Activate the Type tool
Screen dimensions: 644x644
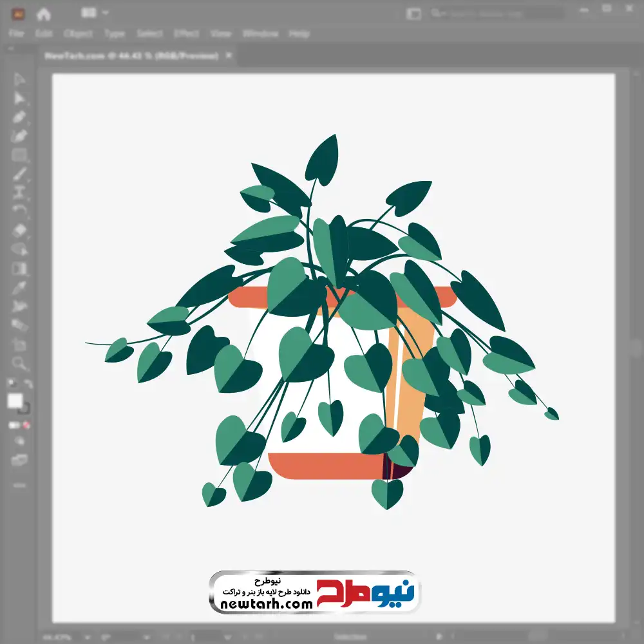point(19,193)
